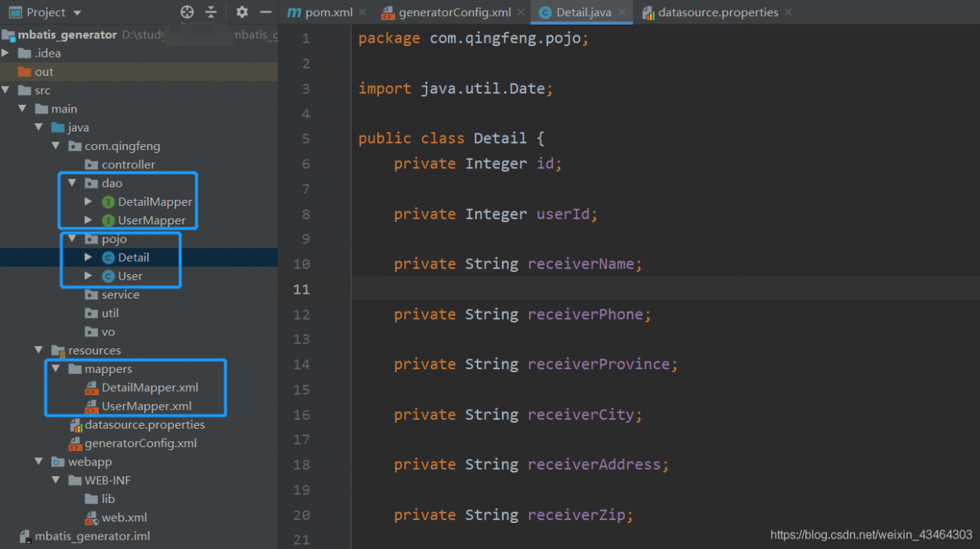
Task: Expand the .idea folder
Action: [5, 53]
